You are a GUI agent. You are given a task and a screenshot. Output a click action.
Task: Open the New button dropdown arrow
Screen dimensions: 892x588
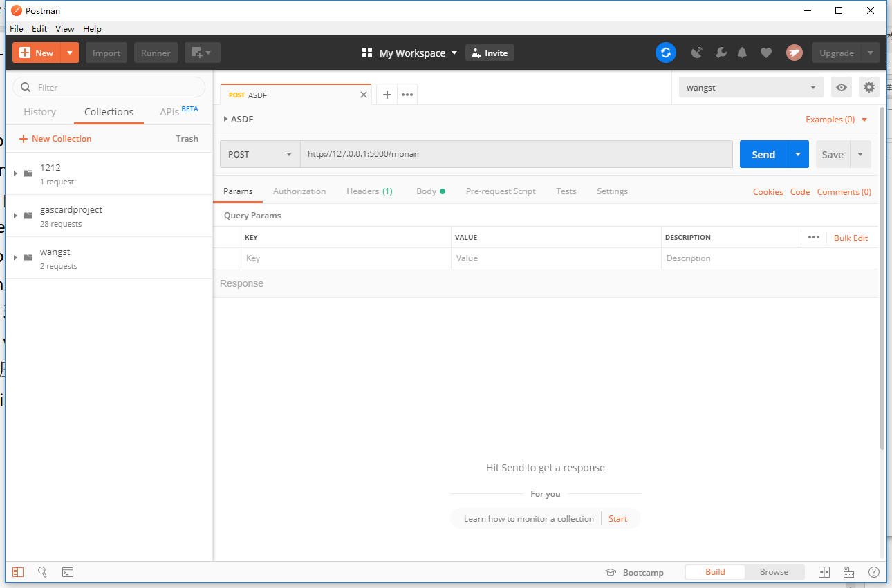(x=70, y=53)
